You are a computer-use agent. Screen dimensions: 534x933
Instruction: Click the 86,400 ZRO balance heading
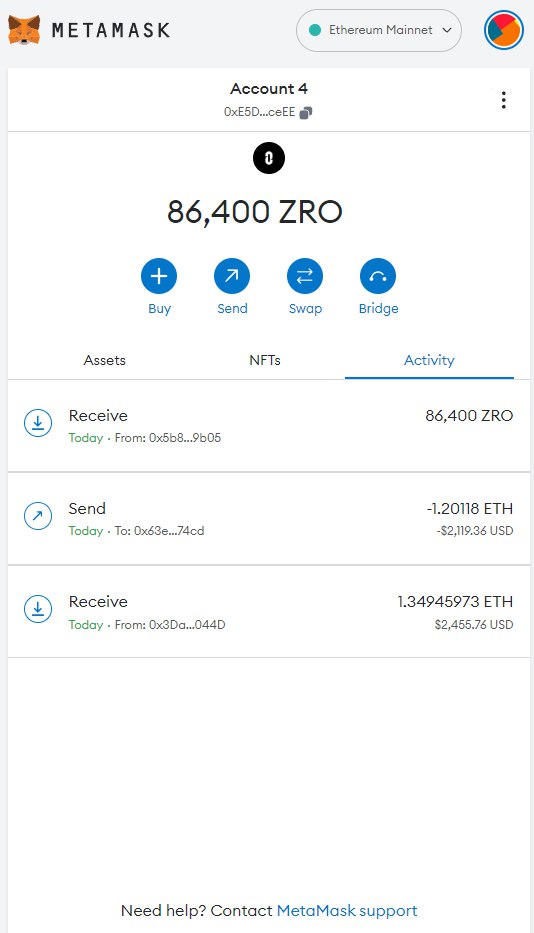(255, 212)
